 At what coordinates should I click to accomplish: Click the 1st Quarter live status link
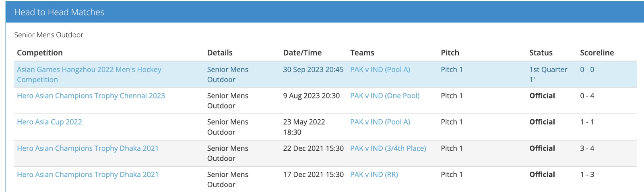pyautogui.click(x=548, y=70)
